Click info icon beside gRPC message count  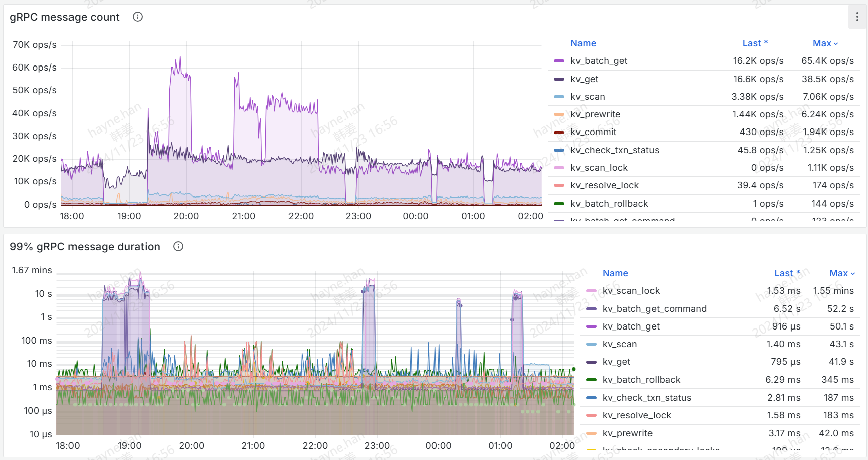coord(138,17)
